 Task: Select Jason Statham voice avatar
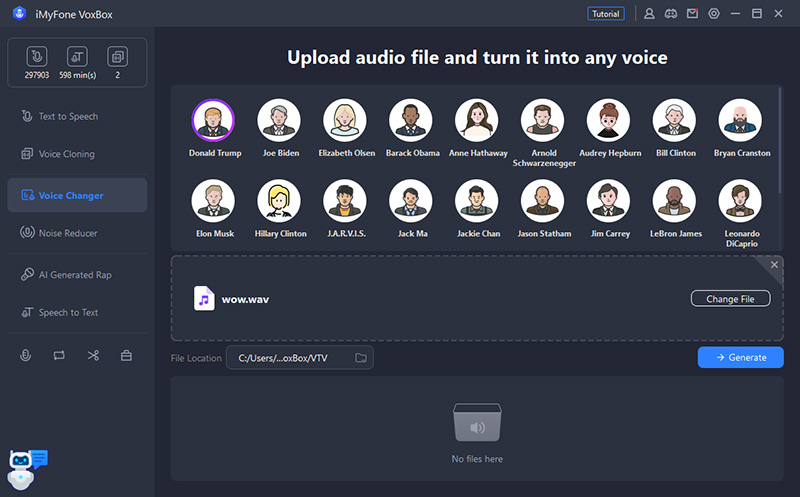542,201
